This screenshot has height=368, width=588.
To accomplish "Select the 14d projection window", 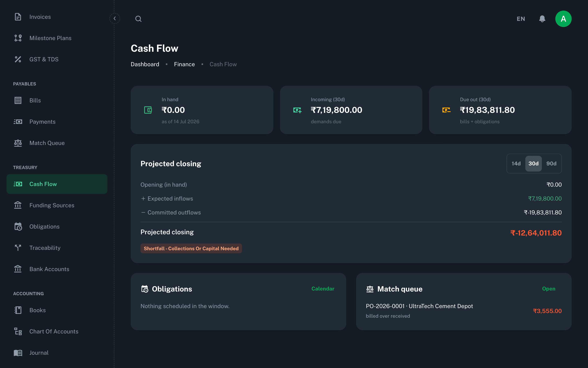I will coord(516,164).
